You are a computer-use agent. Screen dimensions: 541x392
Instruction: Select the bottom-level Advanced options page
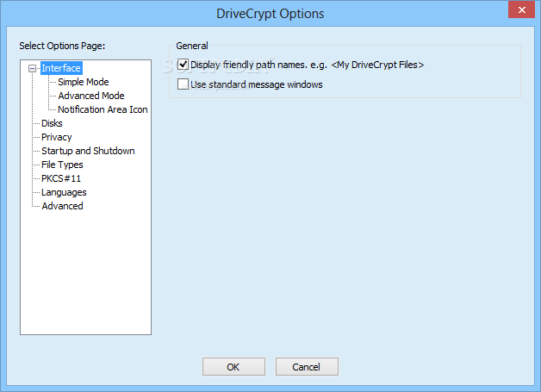(x=62, y=206)
